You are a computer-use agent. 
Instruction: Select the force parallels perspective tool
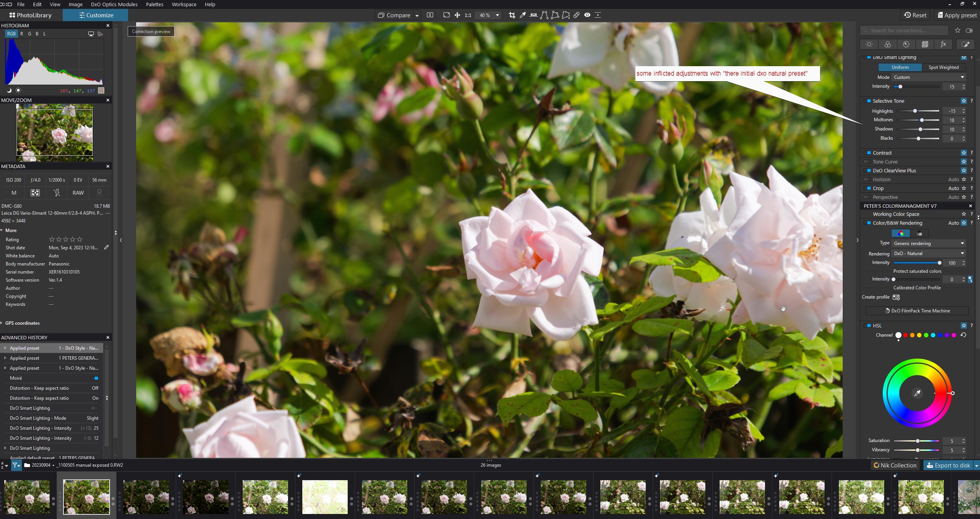click(544, 15)
